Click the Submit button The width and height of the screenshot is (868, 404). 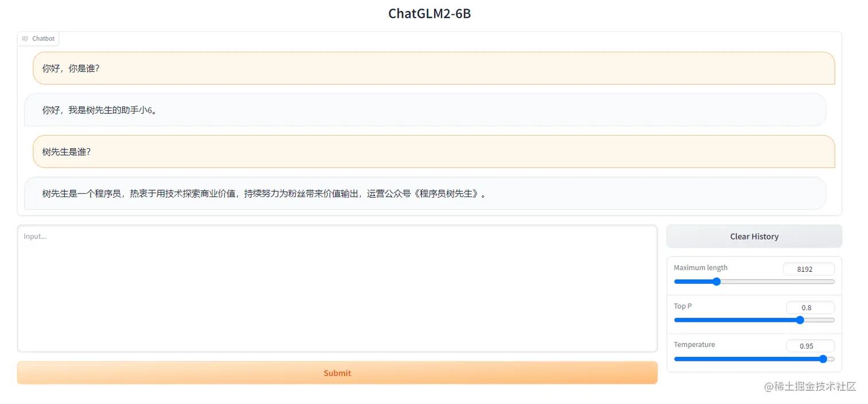click(x=337, y=373)
